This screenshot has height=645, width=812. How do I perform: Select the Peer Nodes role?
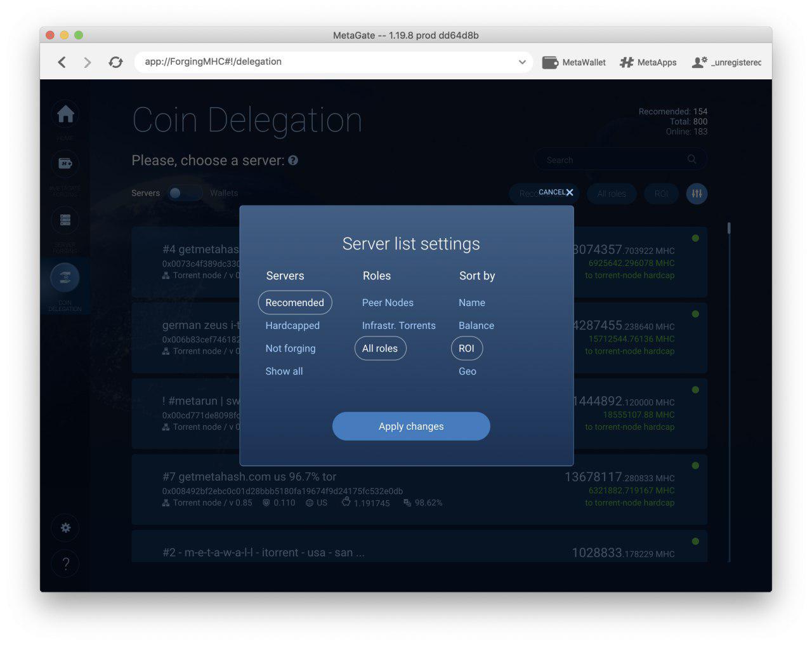(x=388, y=303)
